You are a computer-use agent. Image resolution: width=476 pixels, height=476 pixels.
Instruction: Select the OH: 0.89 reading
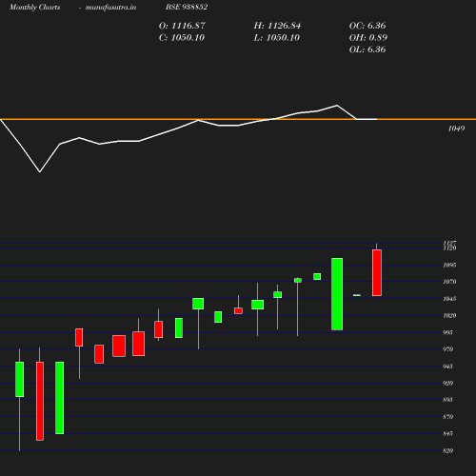coord(368,38)
